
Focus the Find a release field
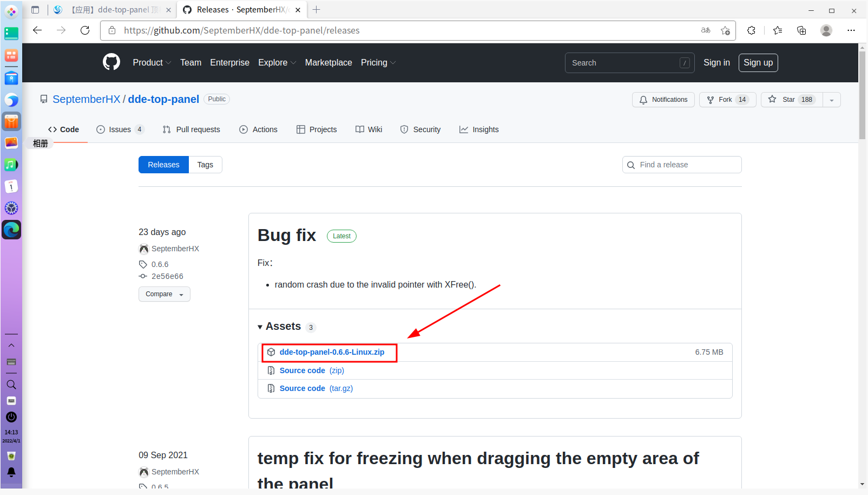click(682, 165)
